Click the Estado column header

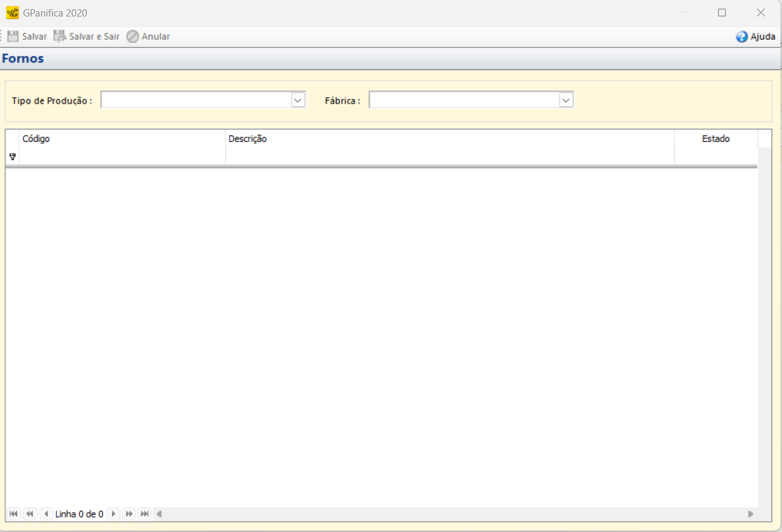coord(715,139)
